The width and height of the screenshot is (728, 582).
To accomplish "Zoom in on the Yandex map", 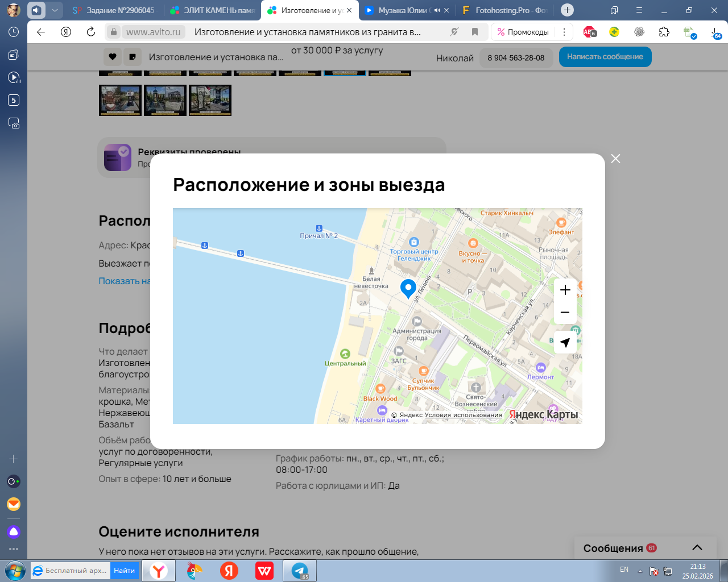I will click(565, 290).
